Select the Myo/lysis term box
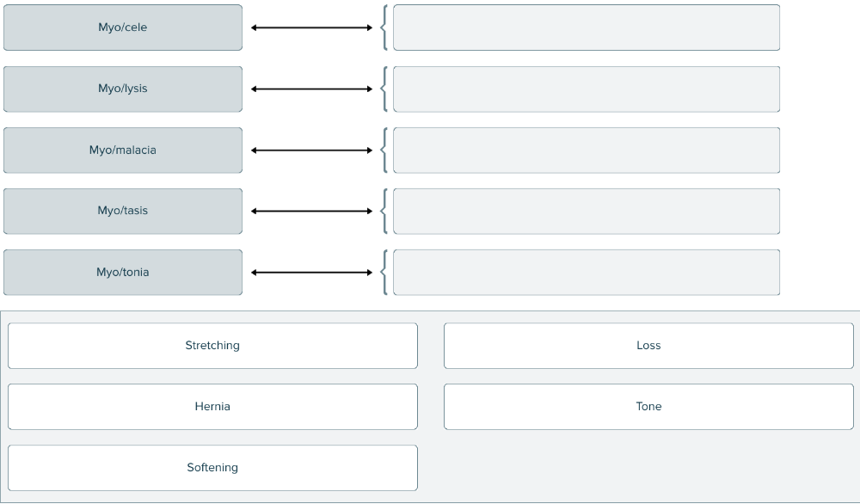 click(123, 89)
